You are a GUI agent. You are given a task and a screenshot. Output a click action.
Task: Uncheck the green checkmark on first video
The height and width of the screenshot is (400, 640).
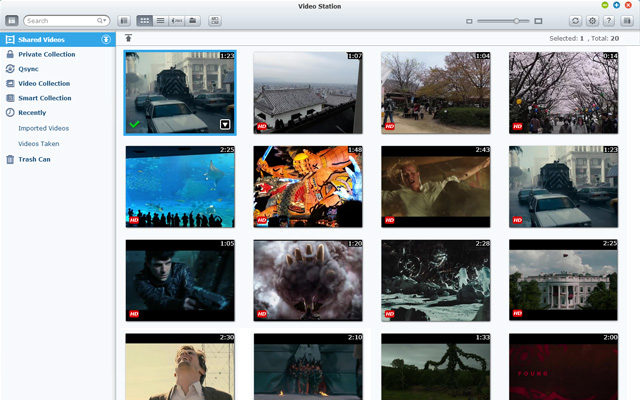(134, 124)
